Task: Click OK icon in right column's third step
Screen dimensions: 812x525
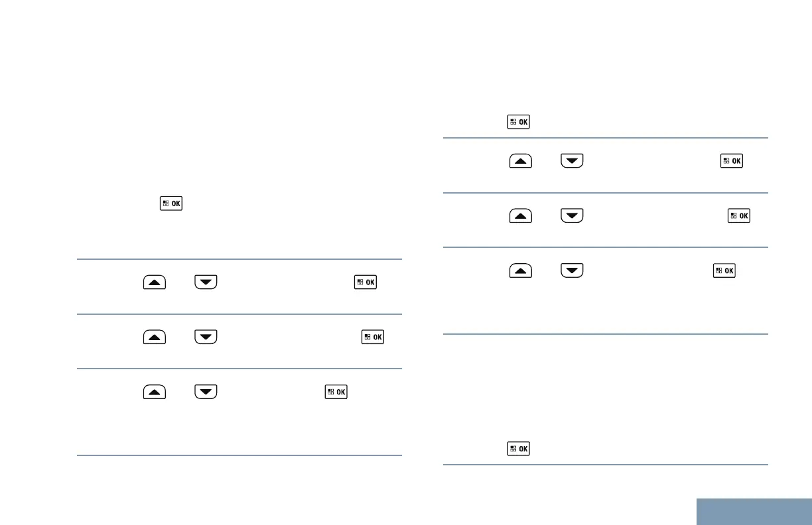Action: coord(724,271)
